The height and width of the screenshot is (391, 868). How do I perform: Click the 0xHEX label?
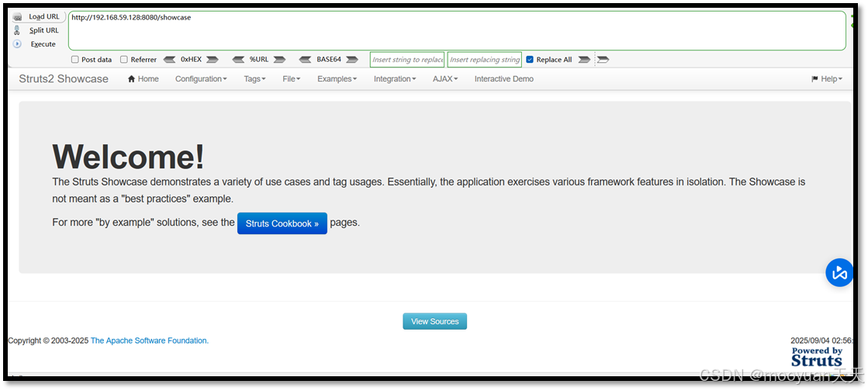point(191,59)
